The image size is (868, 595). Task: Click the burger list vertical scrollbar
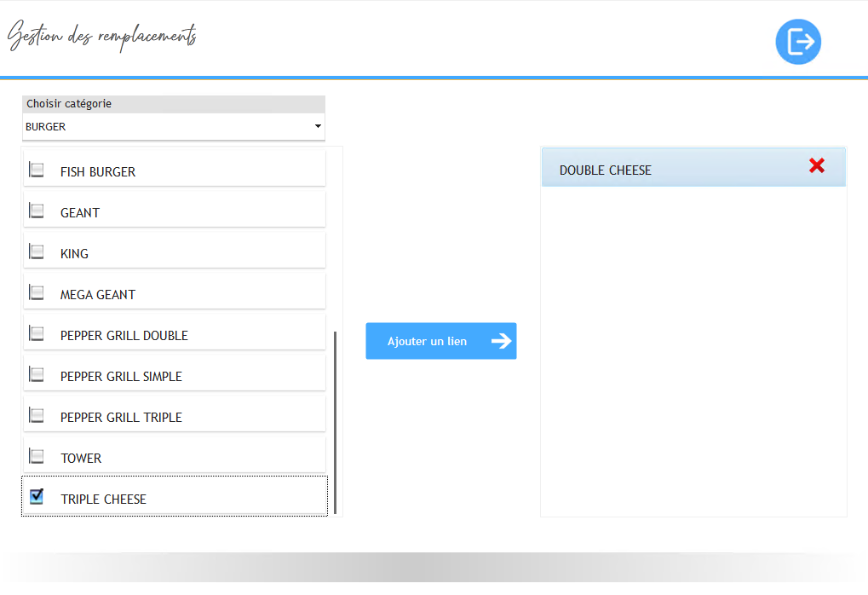[336, 422]
